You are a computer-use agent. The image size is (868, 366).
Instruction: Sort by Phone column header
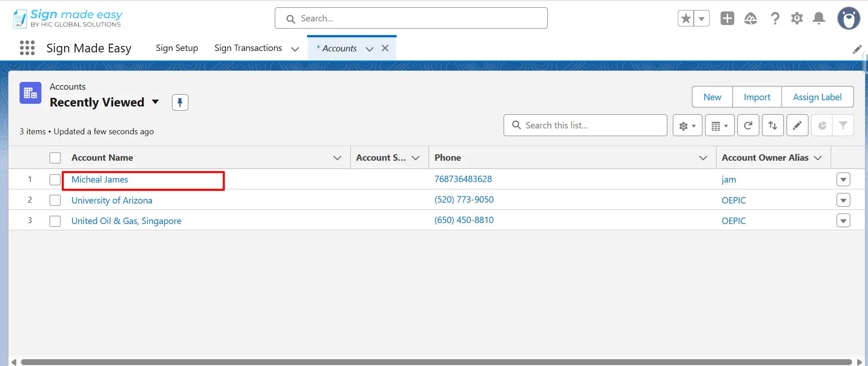click(448, 158)
